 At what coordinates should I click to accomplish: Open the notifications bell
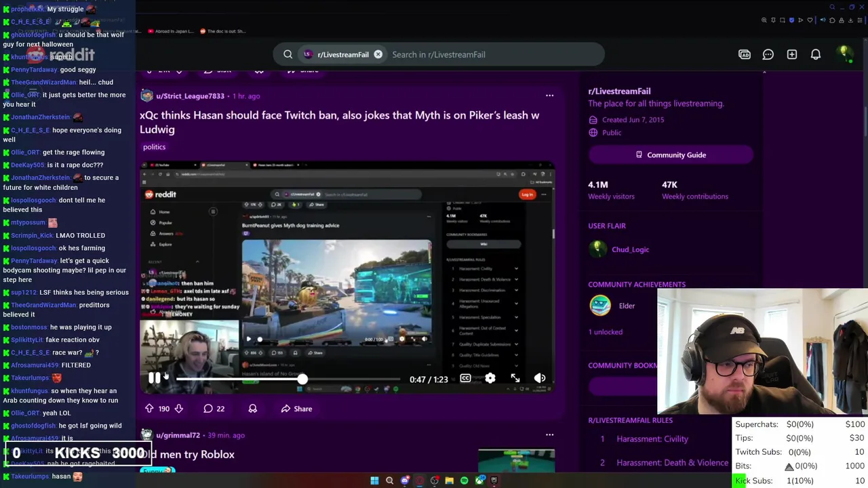[816, 54]
